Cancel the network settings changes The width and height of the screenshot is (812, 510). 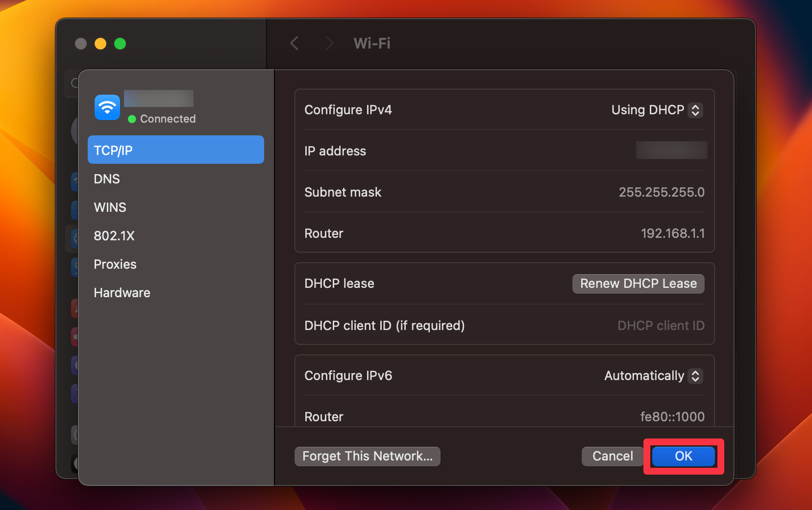(612, 456)
